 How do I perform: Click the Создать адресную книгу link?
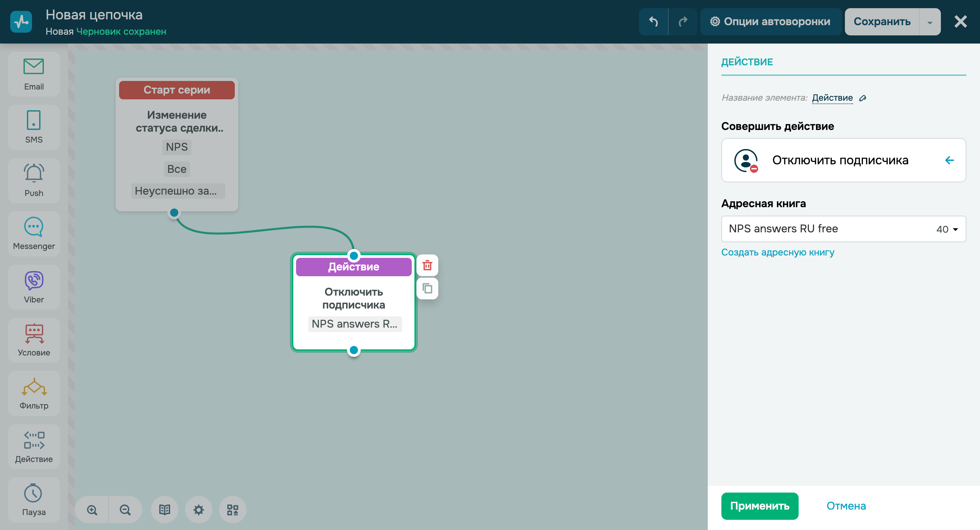(777, 252)
